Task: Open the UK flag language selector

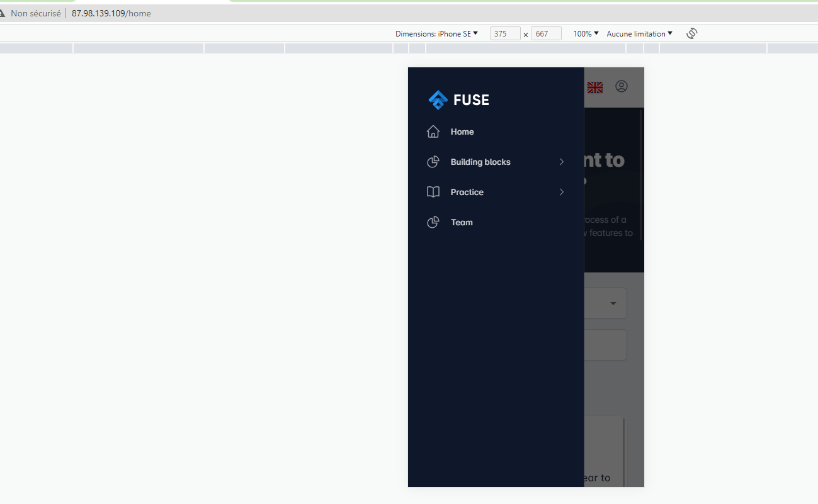Action: tap(594, 87)
